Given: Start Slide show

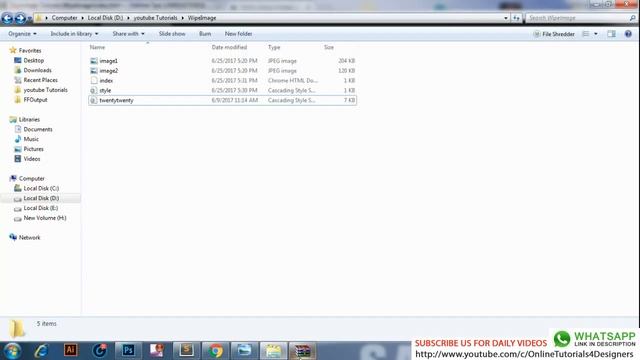Looking at the screenshot, I should 172,34.
